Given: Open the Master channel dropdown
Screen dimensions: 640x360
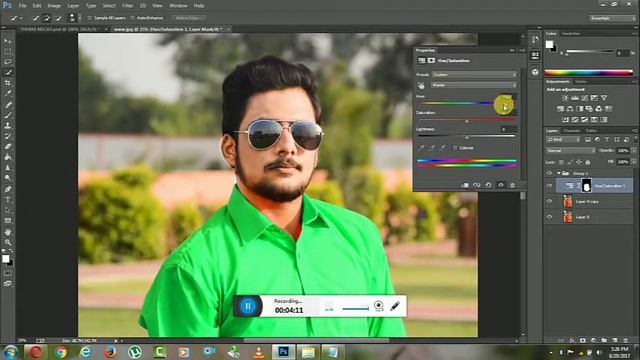Looking at the screenshot, I should (474, 85).
